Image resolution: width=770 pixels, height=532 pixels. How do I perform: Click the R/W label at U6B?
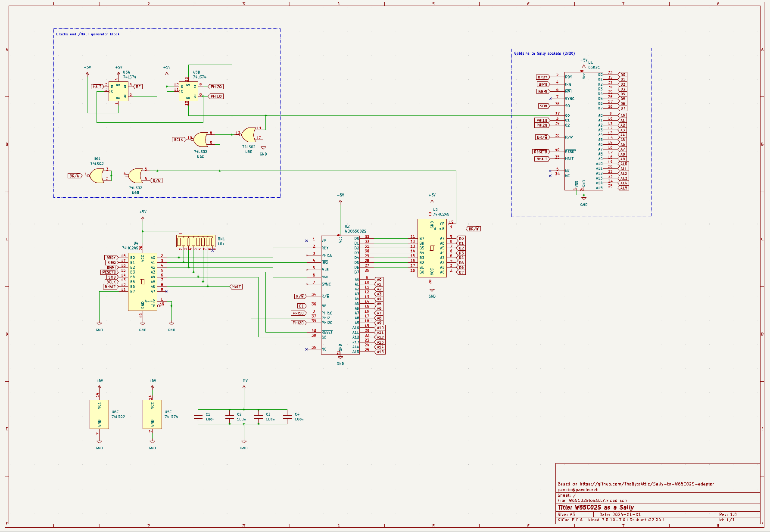pos(156,180)
